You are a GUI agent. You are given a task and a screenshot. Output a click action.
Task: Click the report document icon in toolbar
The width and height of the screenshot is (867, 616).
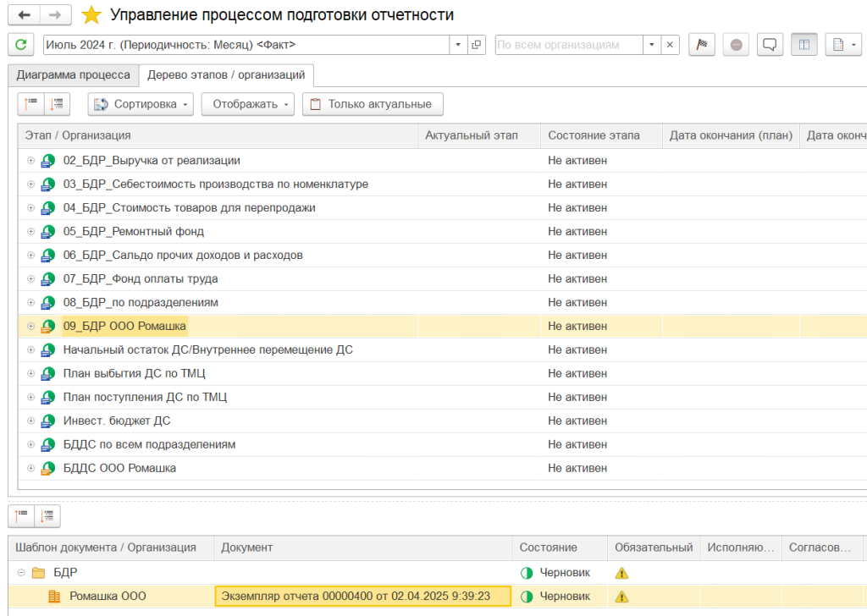842,45
